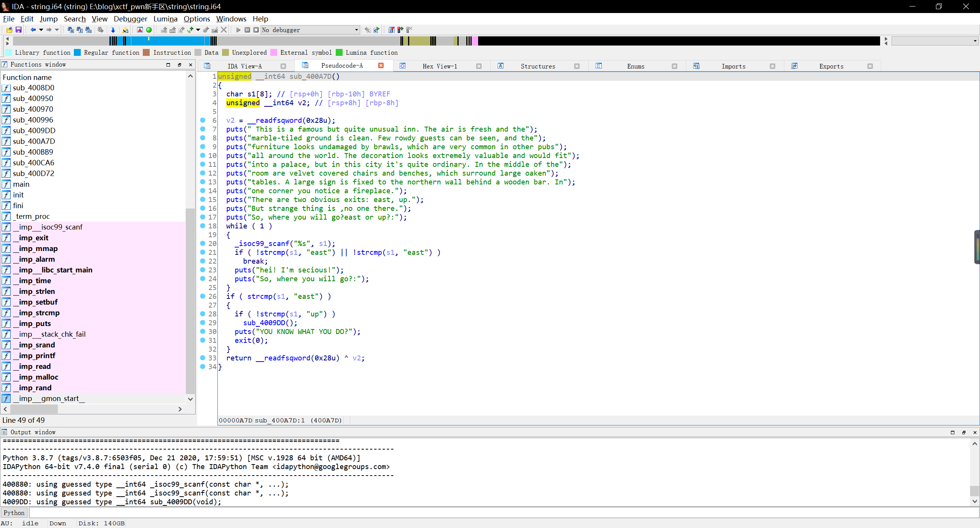Open the combo box right of navigation band
Viewport: 980px width, 528px height.
point(934,41)
